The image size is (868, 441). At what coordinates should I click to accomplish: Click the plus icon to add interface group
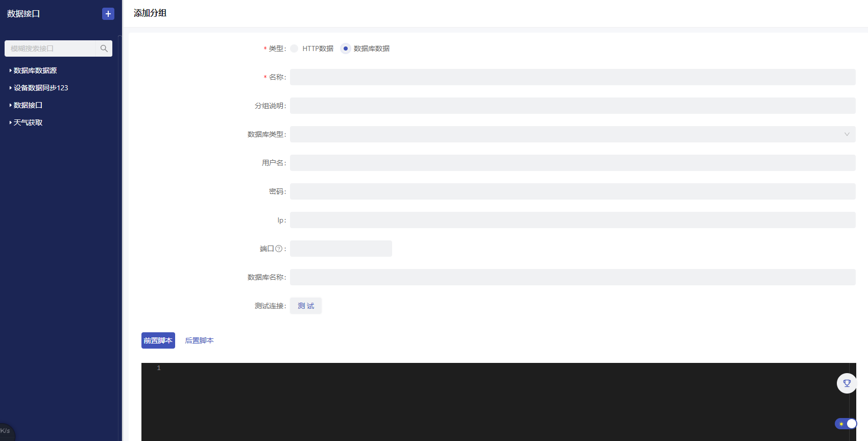coord(108,14)
